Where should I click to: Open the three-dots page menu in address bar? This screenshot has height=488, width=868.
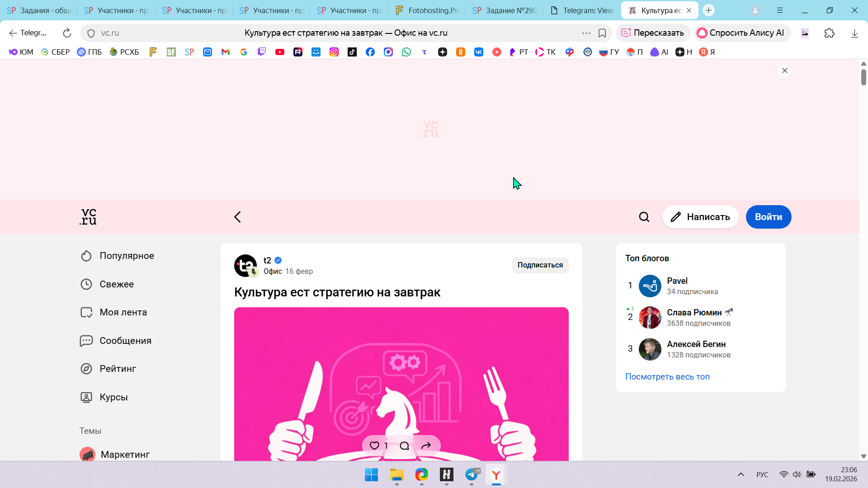click(586, 33)
